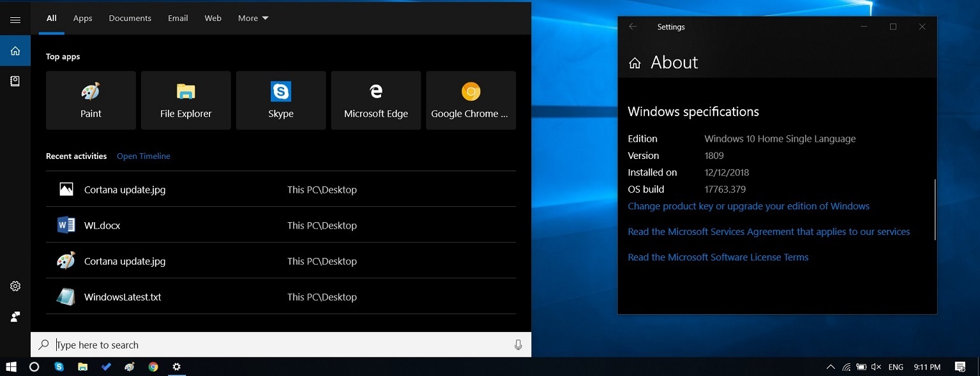
Task: Click the Installed on date 12/12/2018
Action: [x=727, y=172]
